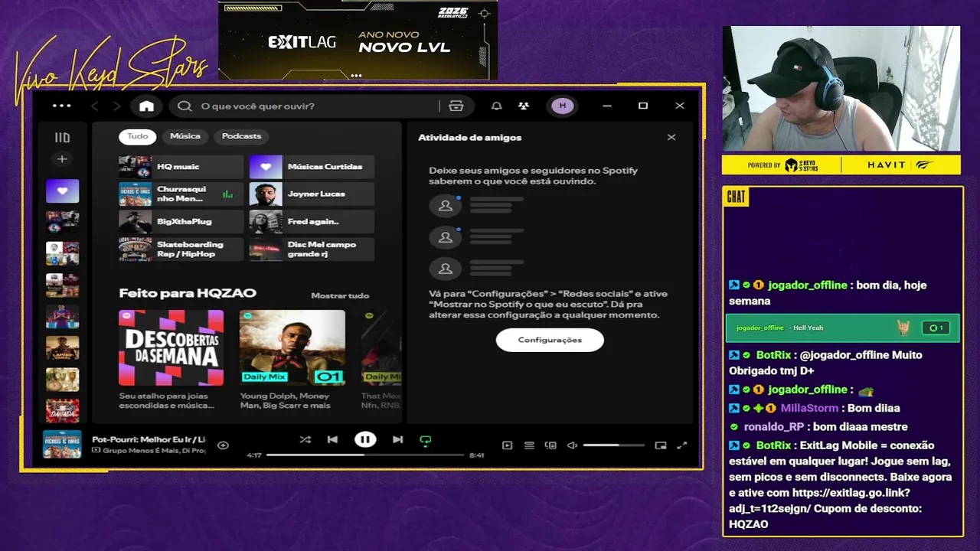Mute the volume speaker icon
The width and height of the screenshot is (980, 551).
(x=572, y=445)
